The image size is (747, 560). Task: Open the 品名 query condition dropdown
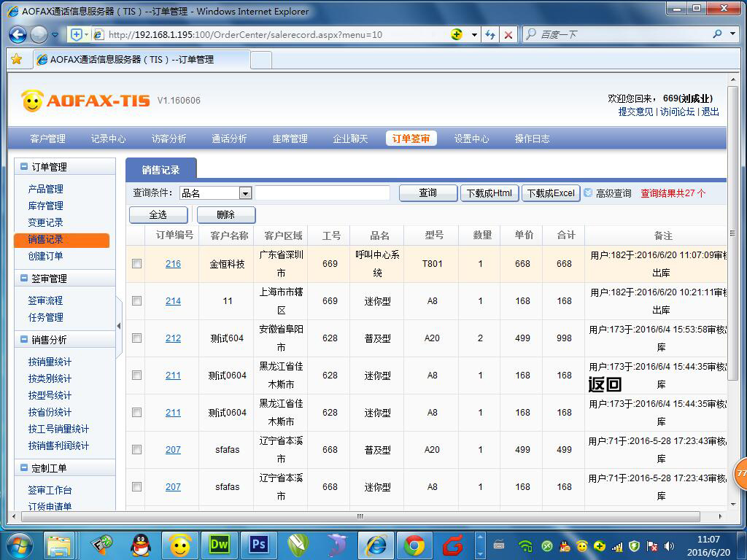click(x=246, y=193)
